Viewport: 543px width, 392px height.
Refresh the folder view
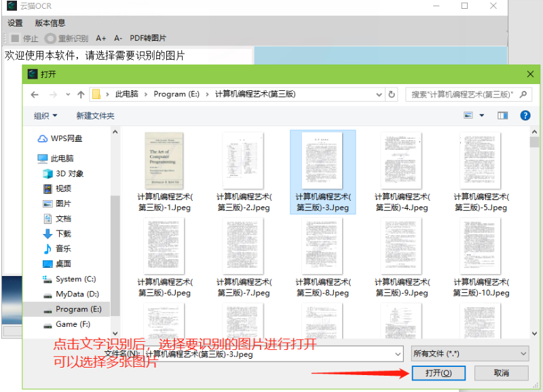click(392, 94)
